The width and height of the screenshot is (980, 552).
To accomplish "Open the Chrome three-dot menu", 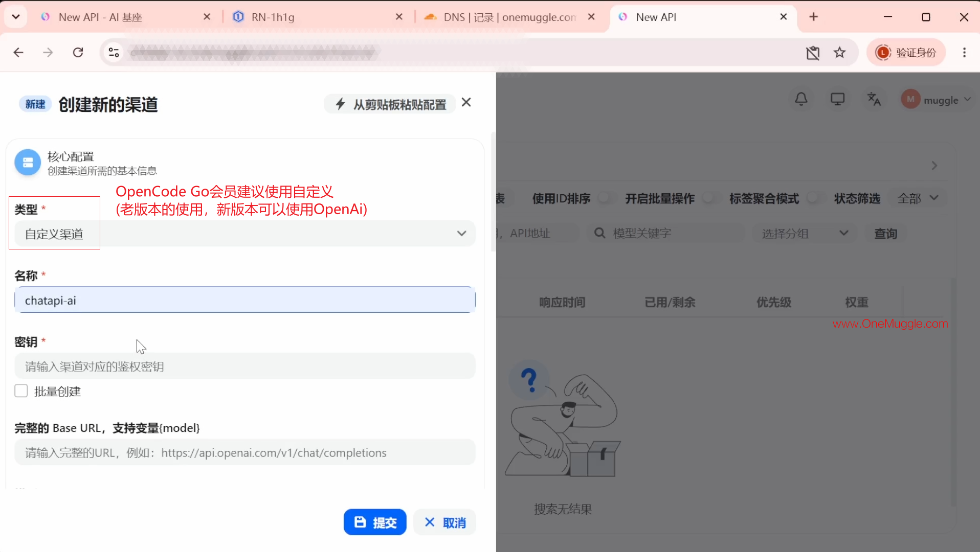I will click(964, 52).
